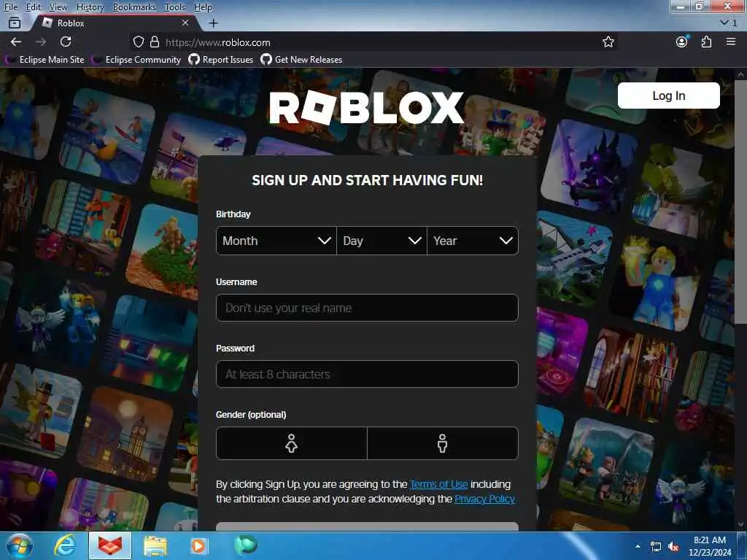Open the Day dropdown

click(382, 241)
